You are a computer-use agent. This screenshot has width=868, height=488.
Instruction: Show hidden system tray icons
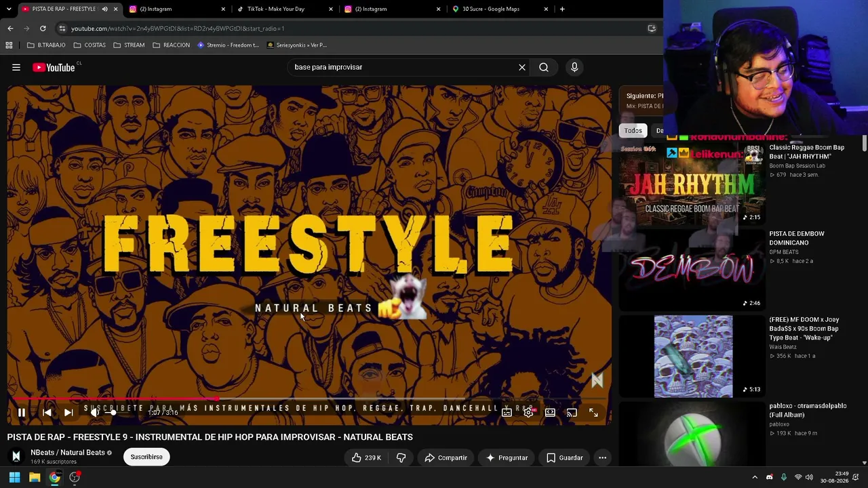tap(755, 477)
